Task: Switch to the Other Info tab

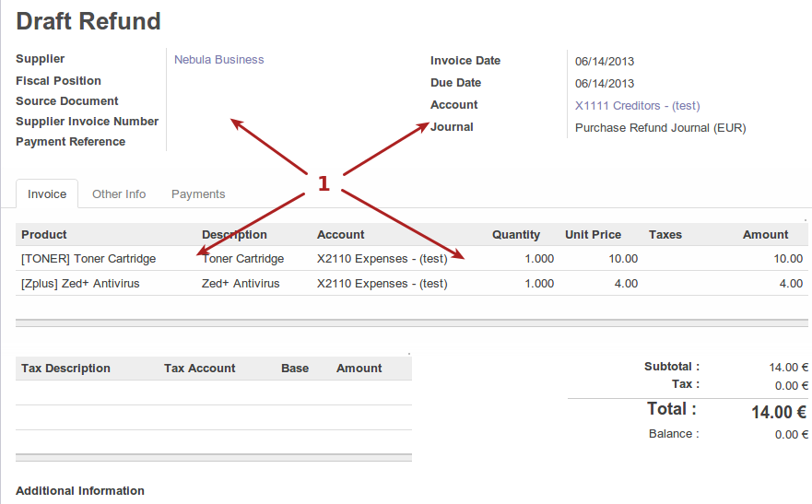Action: (x=119, y=194)
